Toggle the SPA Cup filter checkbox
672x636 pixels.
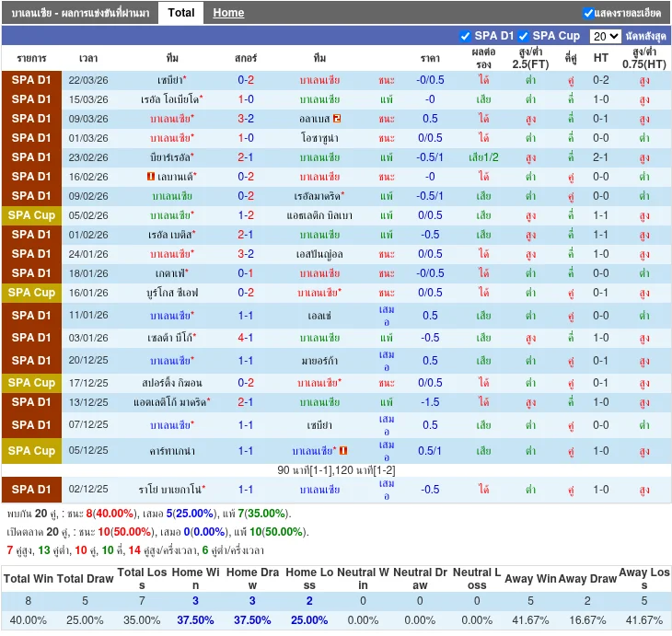[x=523, y=36]
